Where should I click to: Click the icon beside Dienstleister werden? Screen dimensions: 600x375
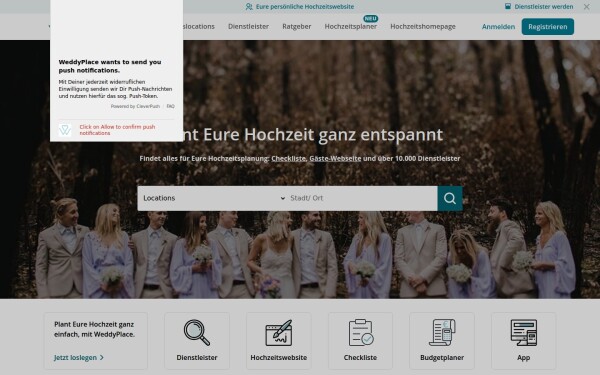pos(508,7)
